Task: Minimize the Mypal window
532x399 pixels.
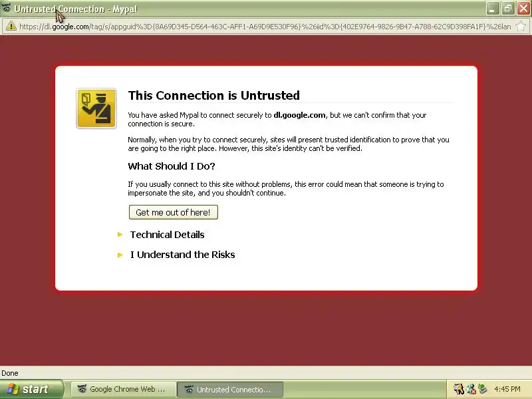Action: (493, 9)
